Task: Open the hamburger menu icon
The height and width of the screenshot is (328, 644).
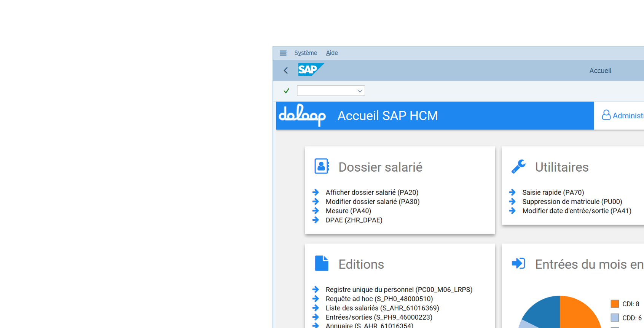Action: tap(283, 53)
